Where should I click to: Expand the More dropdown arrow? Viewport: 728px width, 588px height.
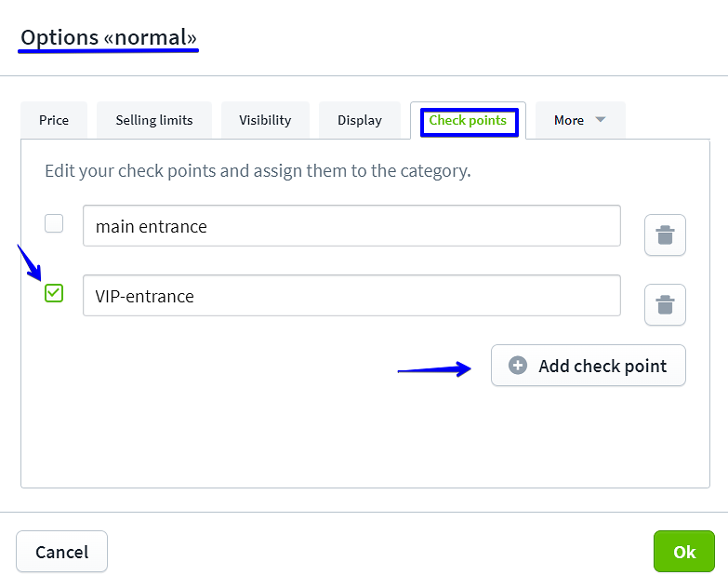coord(600,120)
